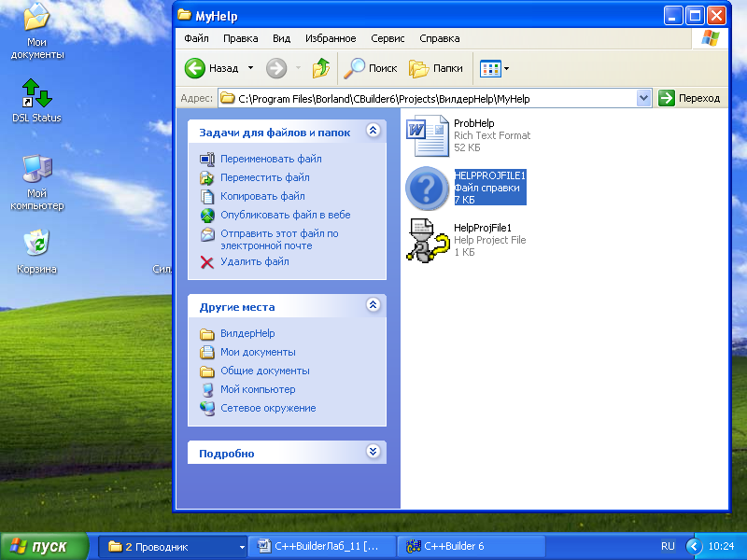Open the Избранное menu
Viewport: 747px width, 560px height.
point(331,38)
